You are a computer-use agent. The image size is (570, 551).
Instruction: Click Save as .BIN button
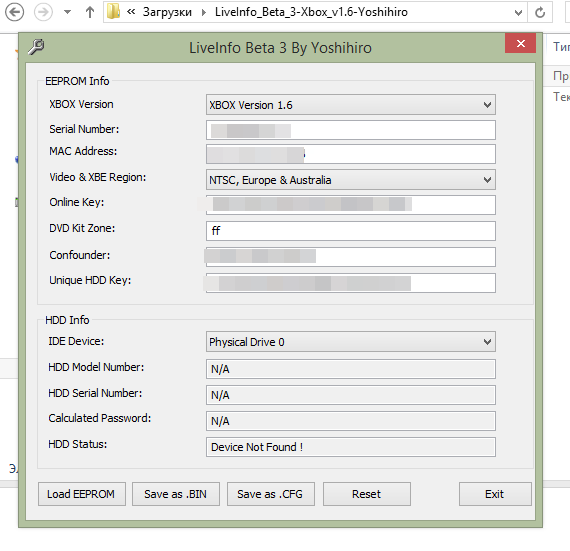(x=176, y=494)
